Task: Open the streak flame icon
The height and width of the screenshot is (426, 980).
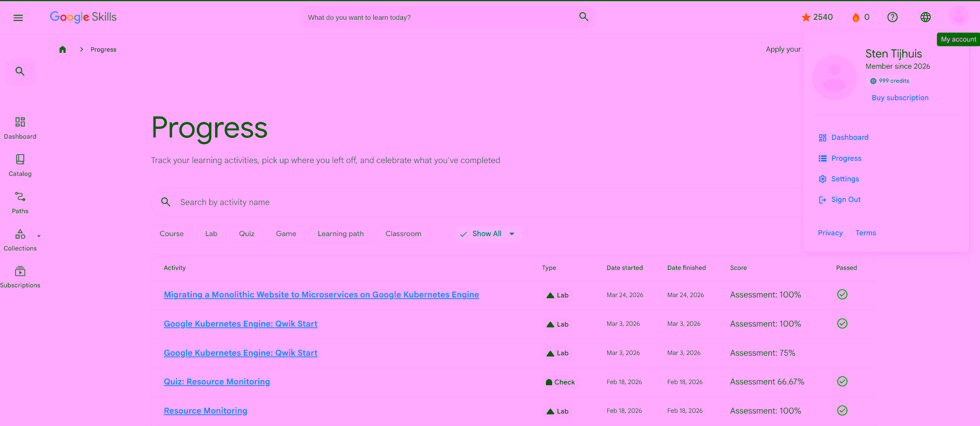Action: click(x=856, y=17)
